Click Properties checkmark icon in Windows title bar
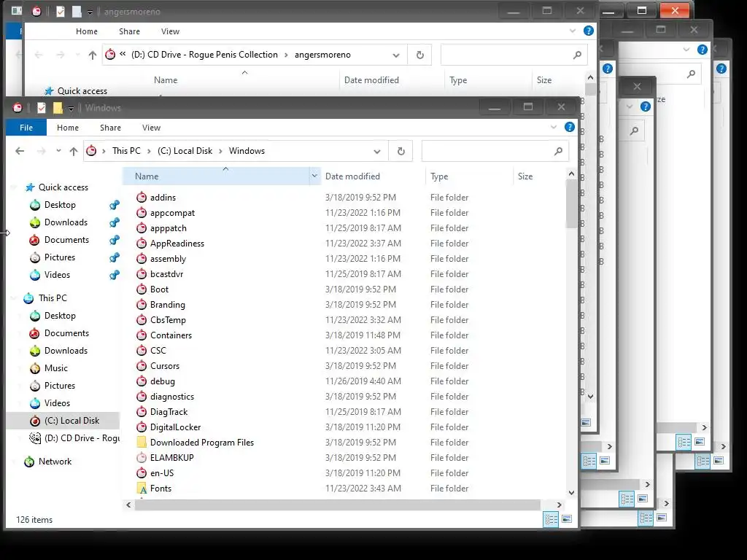Viewport: 747px width, 560px height. point(42,108)
